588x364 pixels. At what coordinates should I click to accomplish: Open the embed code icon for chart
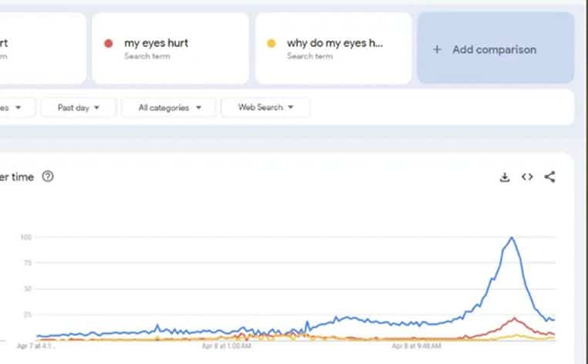pos(527,177)
